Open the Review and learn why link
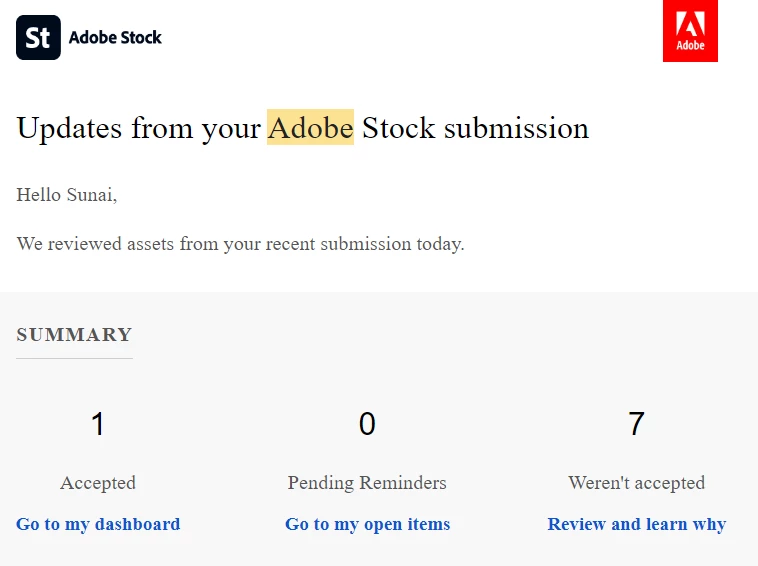 click(636, 524)
